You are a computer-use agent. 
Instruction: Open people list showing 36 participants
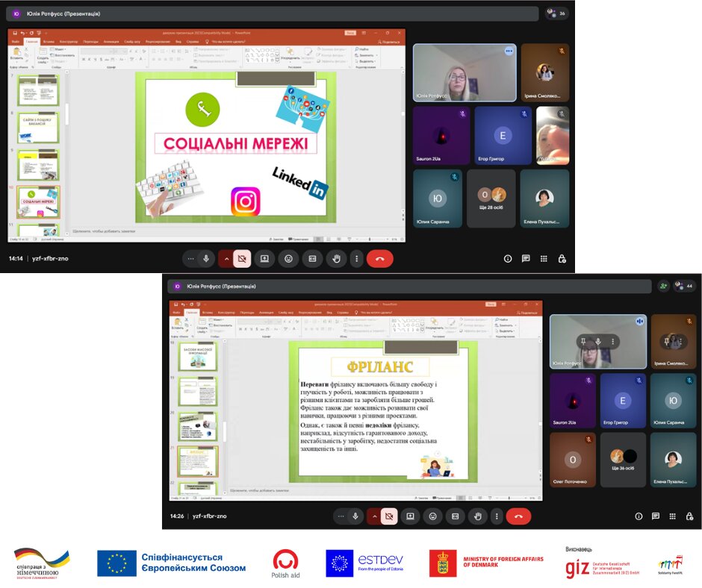point(556,13)
